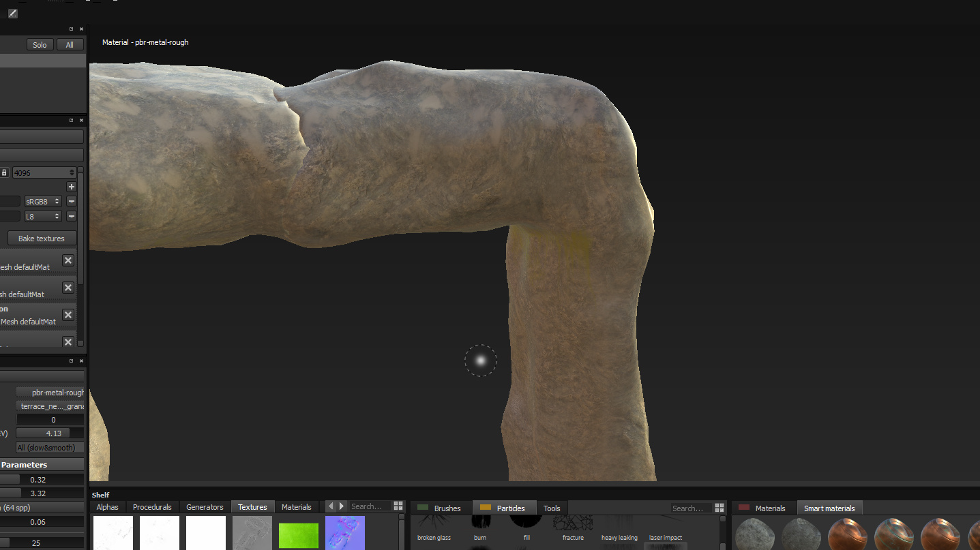Click the pencil icon in top toolbar

pyautogui.click(x=13, y=14)
